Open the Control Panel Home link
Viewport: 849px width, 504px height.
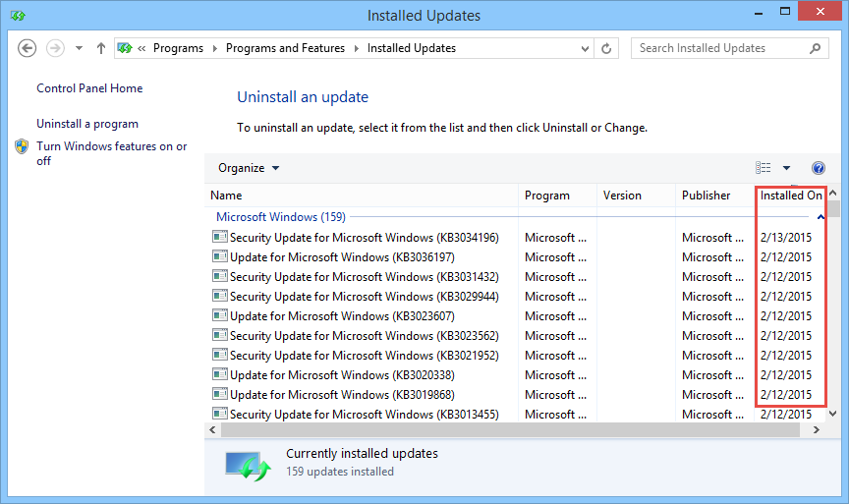[x=89, y=88]
